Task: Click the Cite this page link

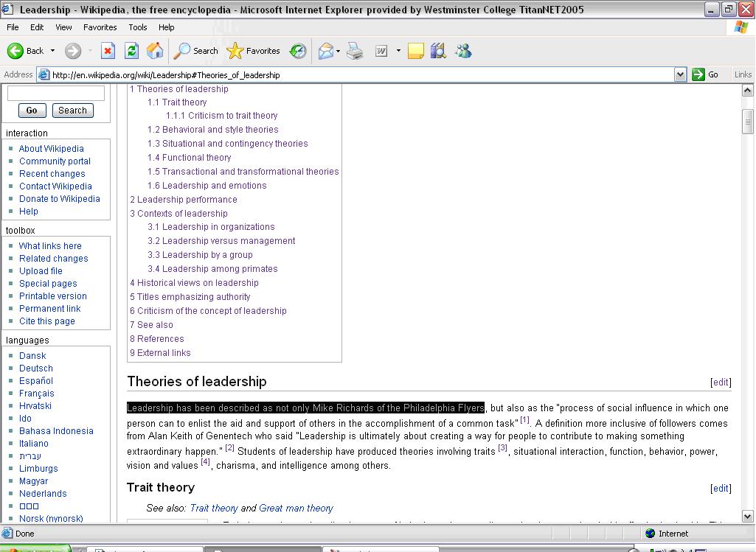Action: (47, 321)
